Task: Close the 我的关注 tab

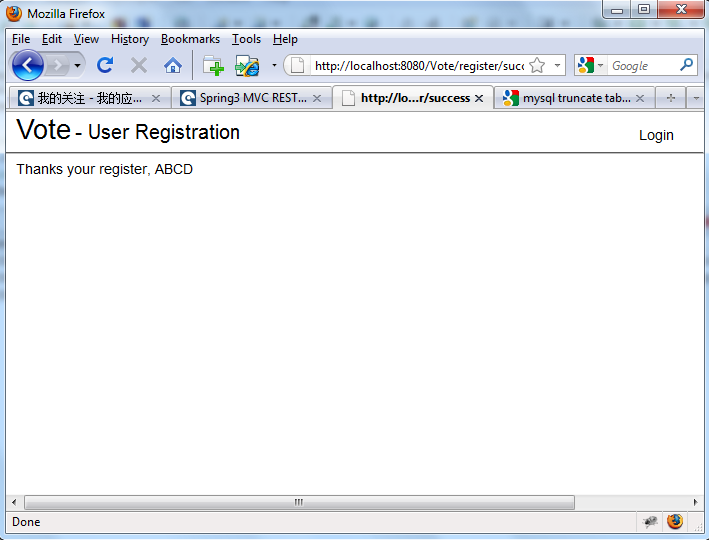Action: (x=156, y=98)
